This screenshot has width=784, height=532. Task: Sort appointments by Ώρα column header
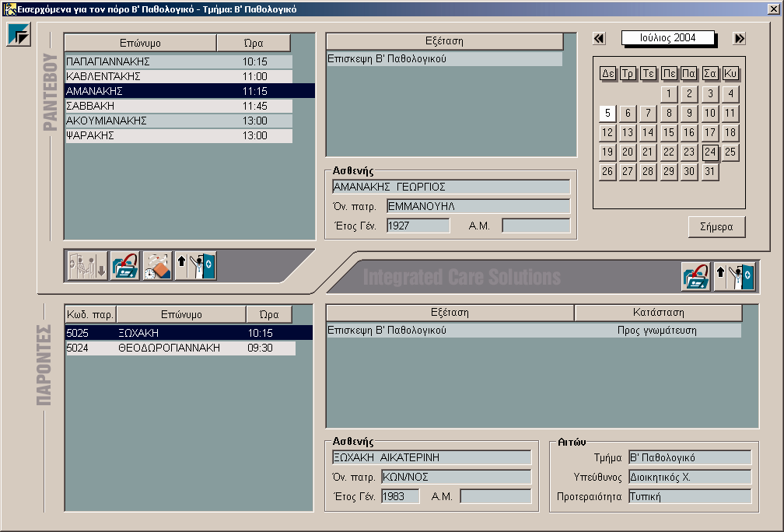coord(254,43)
